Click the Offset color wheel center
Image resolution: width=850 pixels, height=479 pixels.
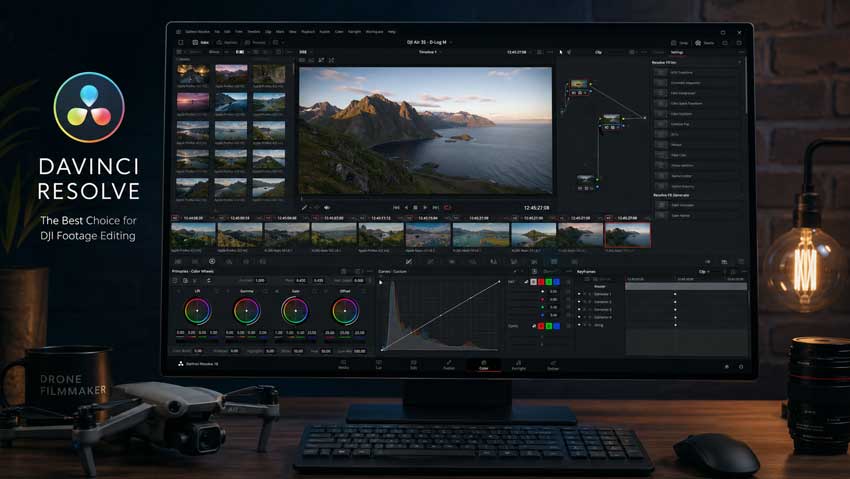click(x=345, y=311)
